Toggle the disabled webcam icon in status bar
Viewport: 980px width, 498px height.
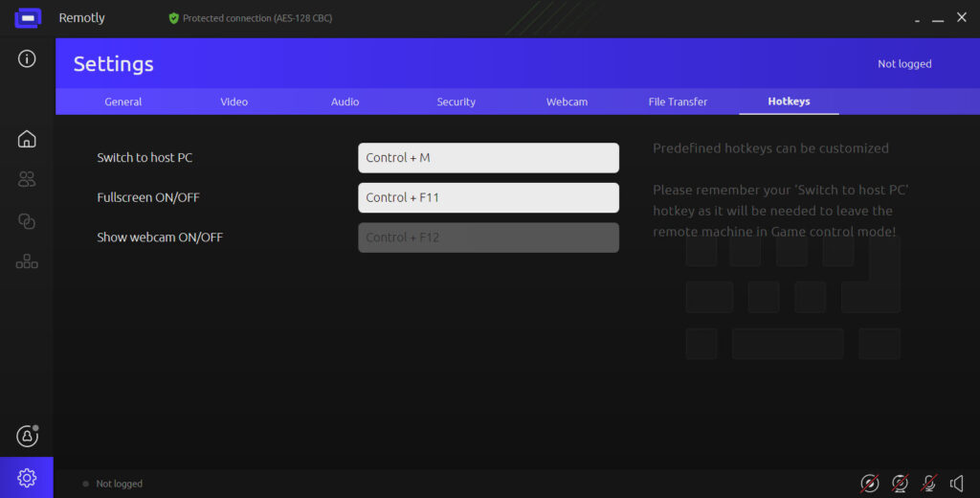pyautogui.click(x=900, y=484)
